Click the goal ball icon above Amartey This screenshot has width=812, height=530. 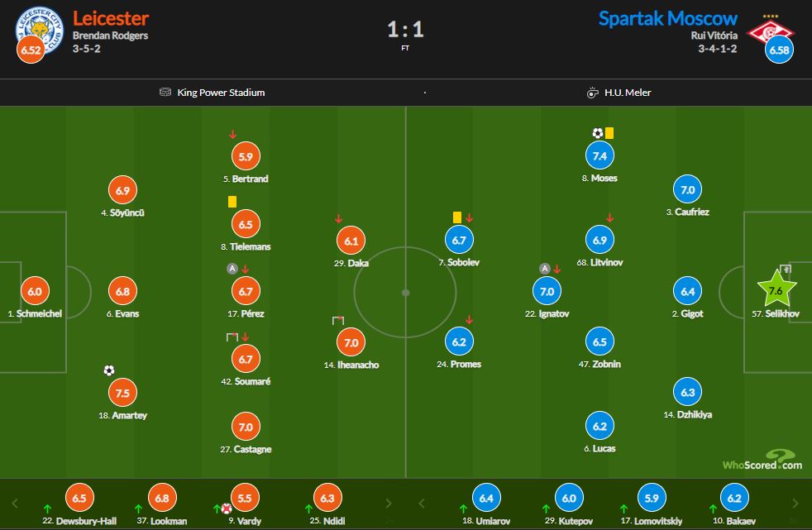109,370
